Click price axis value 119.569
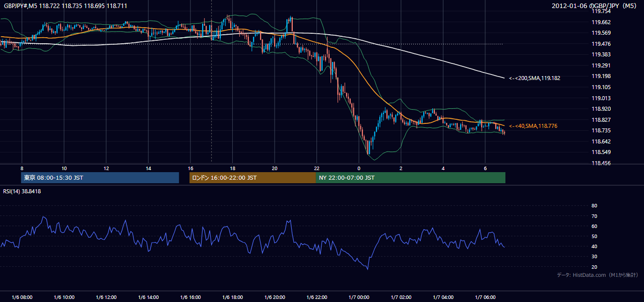Viewport: 644px width, 302px height. [x=601, y=33]
